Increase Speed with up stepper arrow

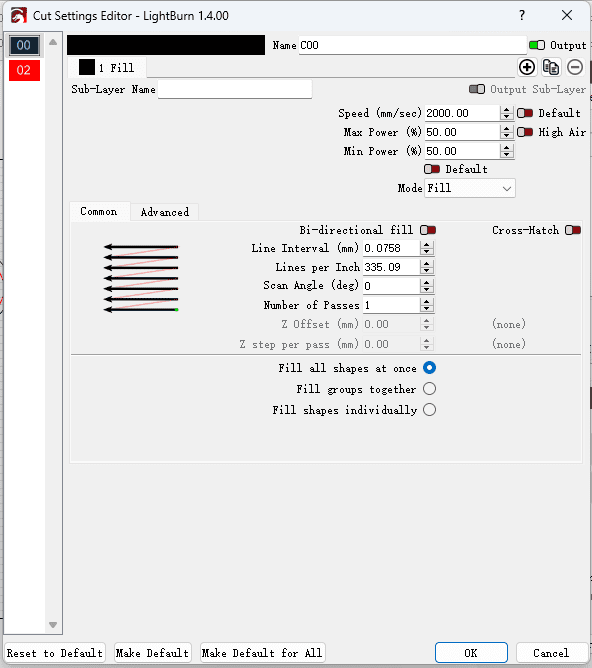tap(506, 109)
